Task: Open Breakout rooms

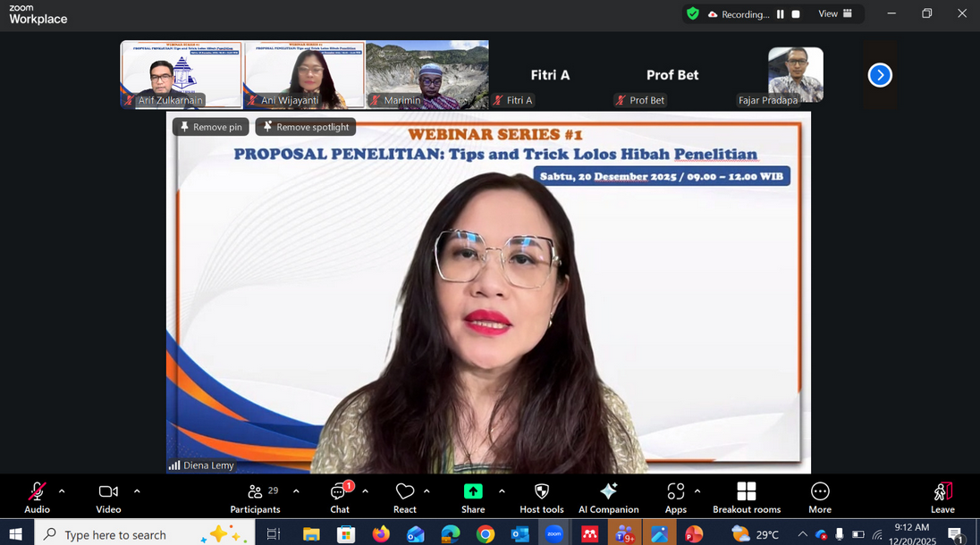Action: click(x=747, y=497)
